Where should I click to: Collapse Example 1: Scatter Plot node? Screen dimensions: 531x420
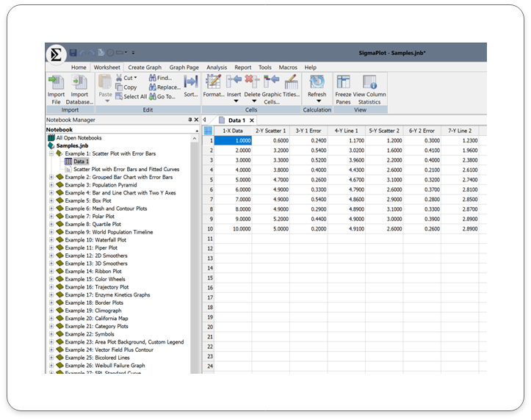(51, 153)
